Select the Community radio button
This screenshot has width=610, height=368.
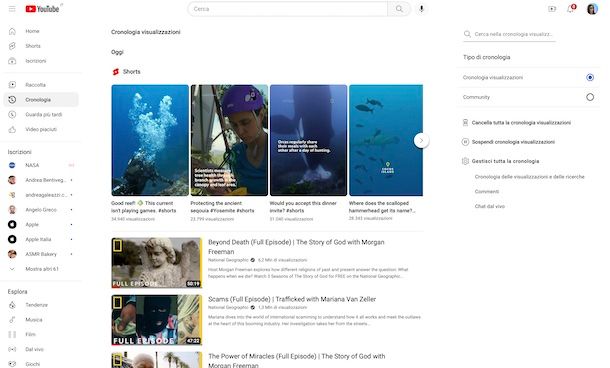[x=590, y=97]
